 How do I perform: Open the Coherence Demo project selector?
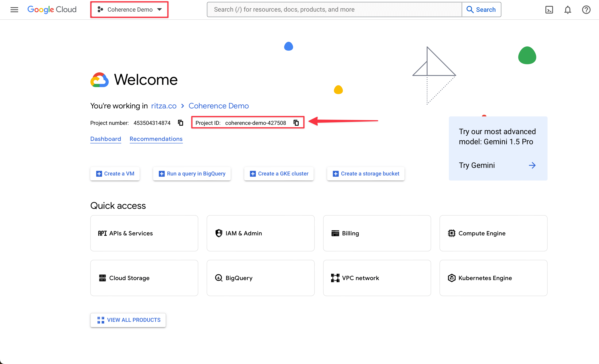pyautogui.click(x=129, y=9)
